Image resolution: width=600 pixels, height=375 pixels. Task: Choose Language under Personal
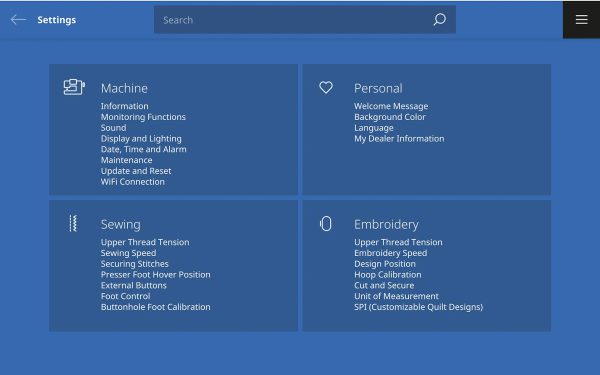(373, 128)
